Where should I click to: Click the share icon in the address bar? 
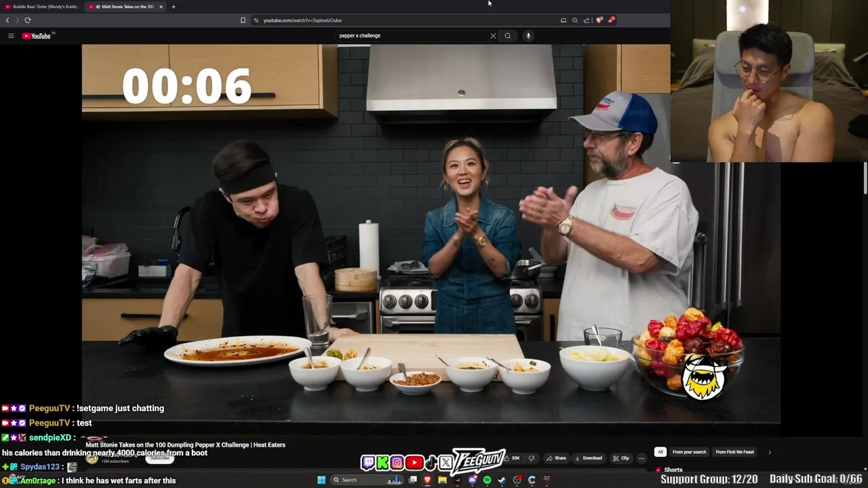(x=587, y=20)
